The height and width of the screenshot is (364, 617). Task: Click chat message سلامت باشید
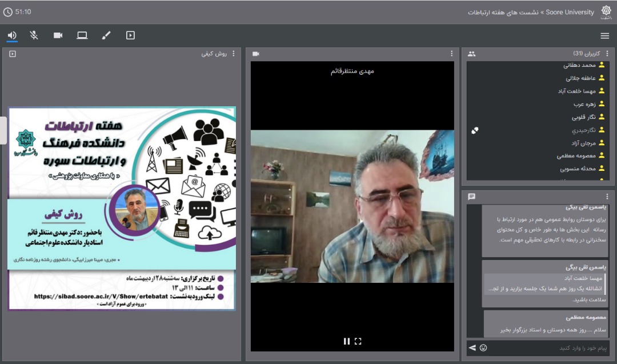(x=589, y=300)
